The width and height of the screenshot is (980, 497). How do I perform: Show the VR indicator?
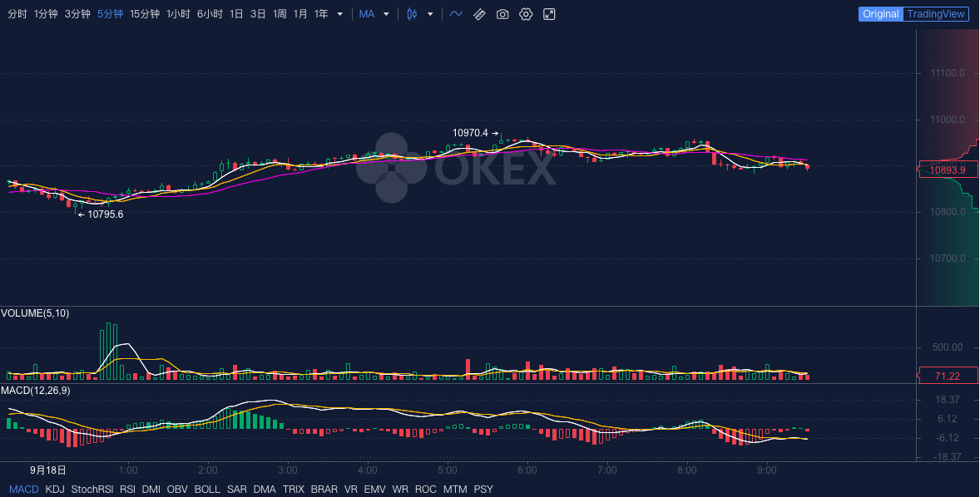tap(350, 490)
